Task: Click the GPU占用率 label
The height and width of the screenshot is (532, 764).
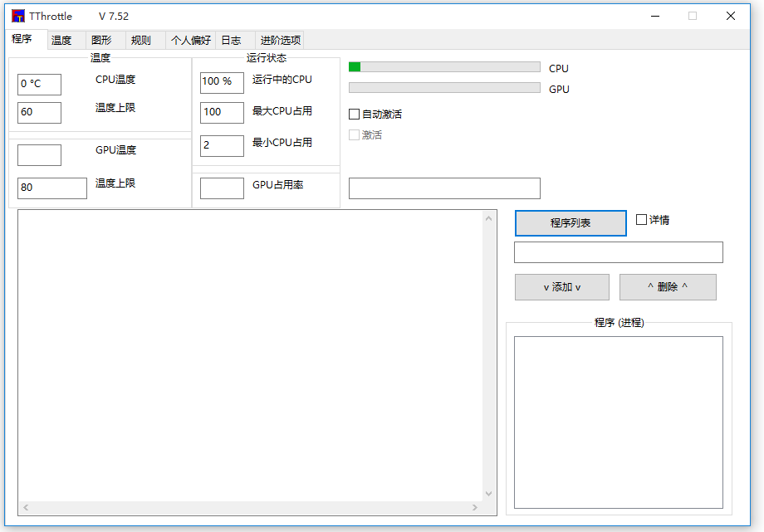Action: [x=277, y=185]
